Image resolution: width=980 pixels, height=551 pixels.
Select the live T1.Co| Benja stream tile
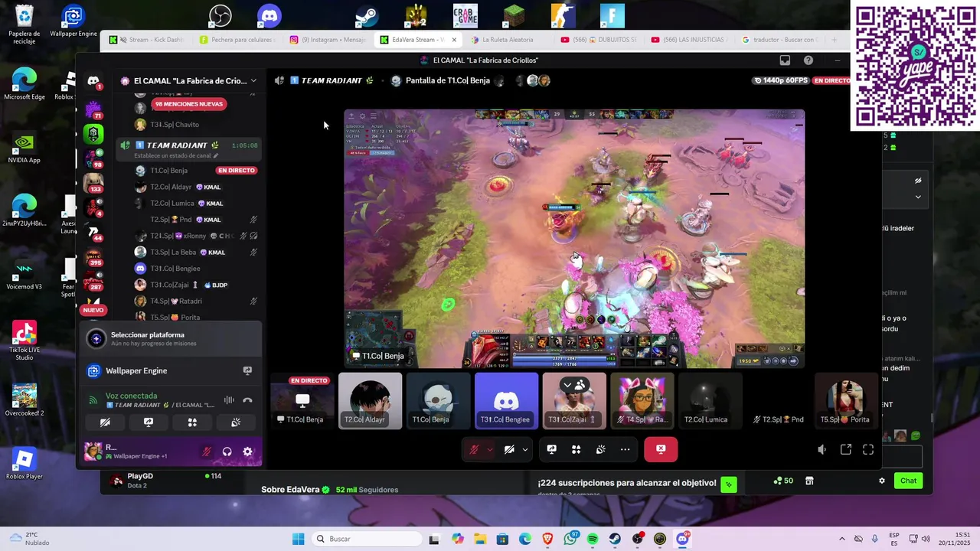click(x=302, y=401)
